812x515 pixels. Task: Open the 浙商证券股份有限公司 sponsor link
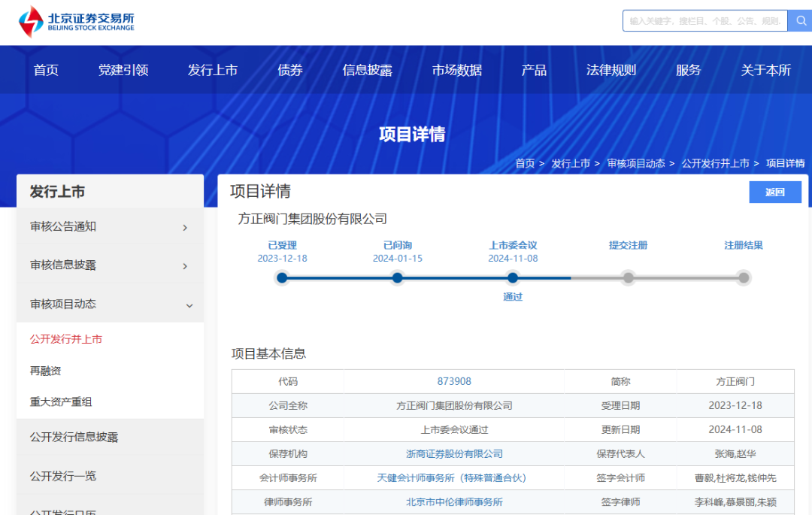pyautogui.click(x=454, y=453)
